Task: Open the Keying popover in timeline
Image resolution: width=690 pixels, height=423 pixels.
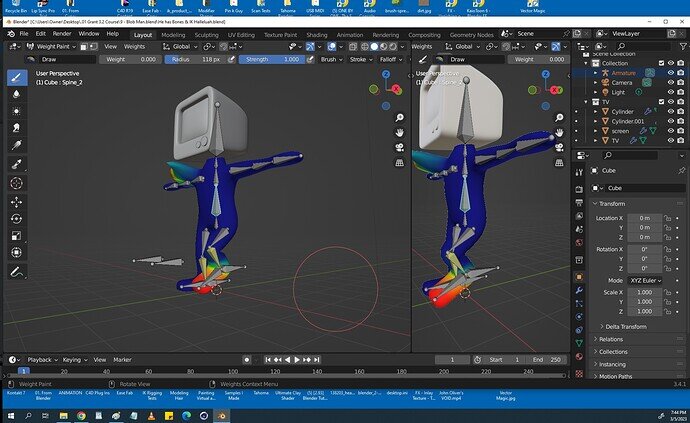Action: tap(74, 360)
